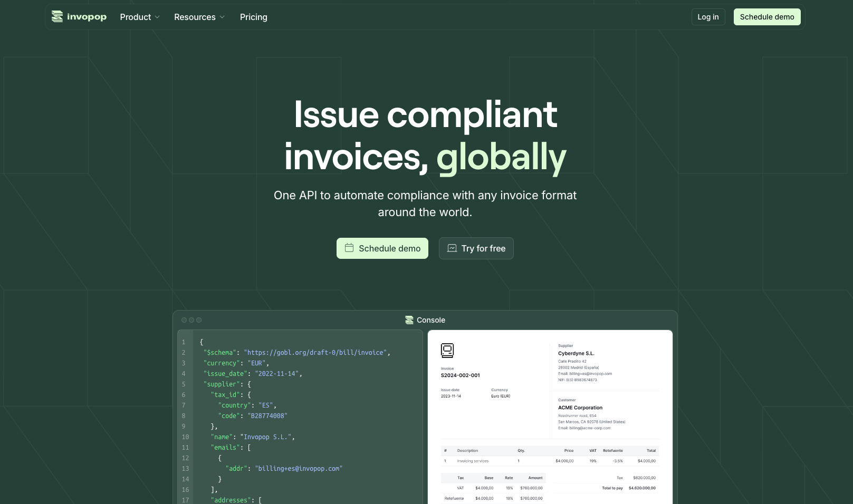853x504 pixels.
Task: Click the retro computer icon on the invoice preview
Action: [447, 350]
